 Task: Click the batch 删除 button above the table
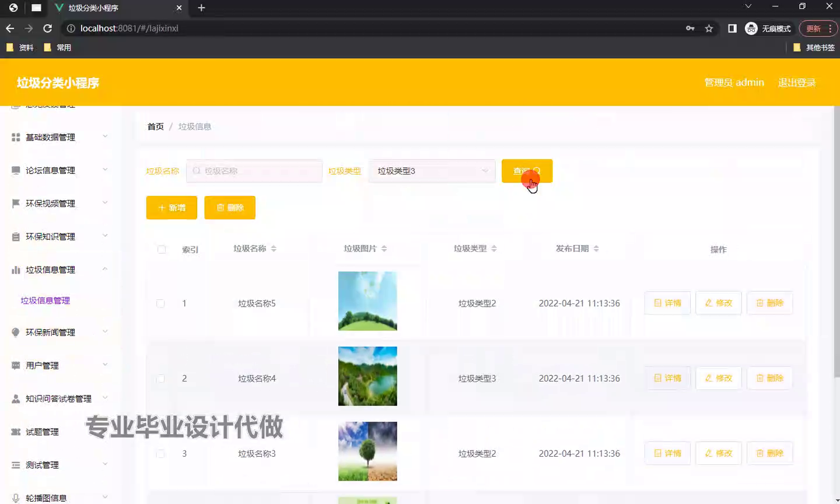click(x=230, y=208)
